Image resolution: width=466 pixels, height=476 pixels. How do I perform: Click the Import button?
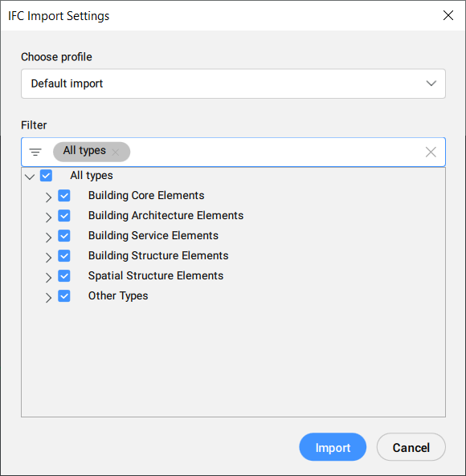pos(333,447)
